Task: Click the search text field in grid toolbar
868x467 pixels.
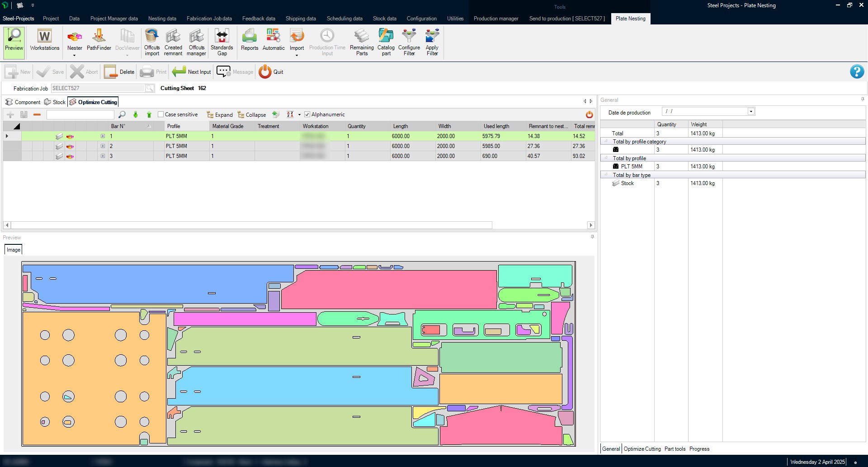Action: point(80,115)
